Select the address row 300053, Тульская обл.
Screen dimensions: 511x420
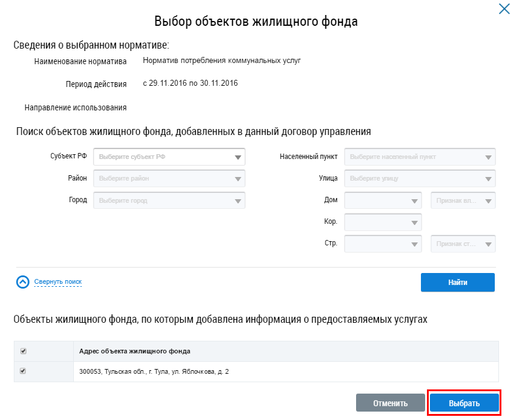coord(154,372)
